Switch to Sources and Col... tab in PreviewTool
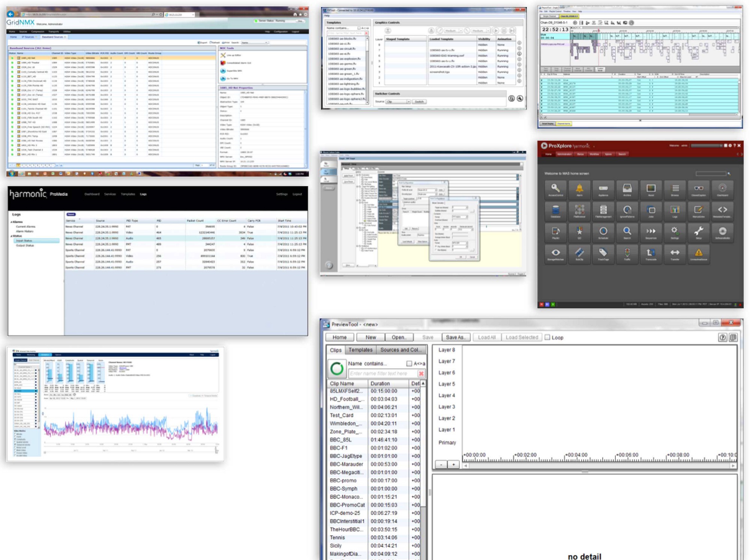 click(x=401, y=350)
